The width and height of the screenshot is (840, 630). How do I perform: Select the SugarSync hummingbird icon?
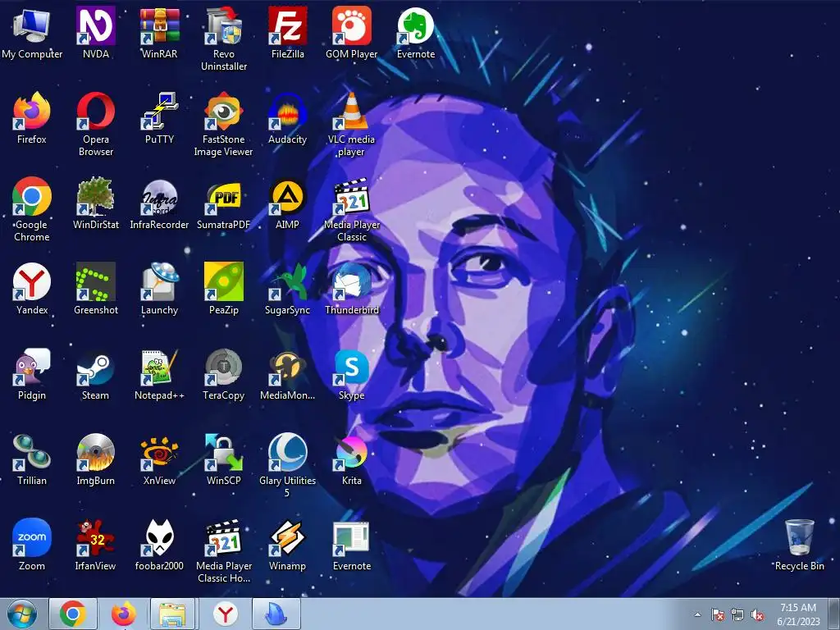click(288, 281)
